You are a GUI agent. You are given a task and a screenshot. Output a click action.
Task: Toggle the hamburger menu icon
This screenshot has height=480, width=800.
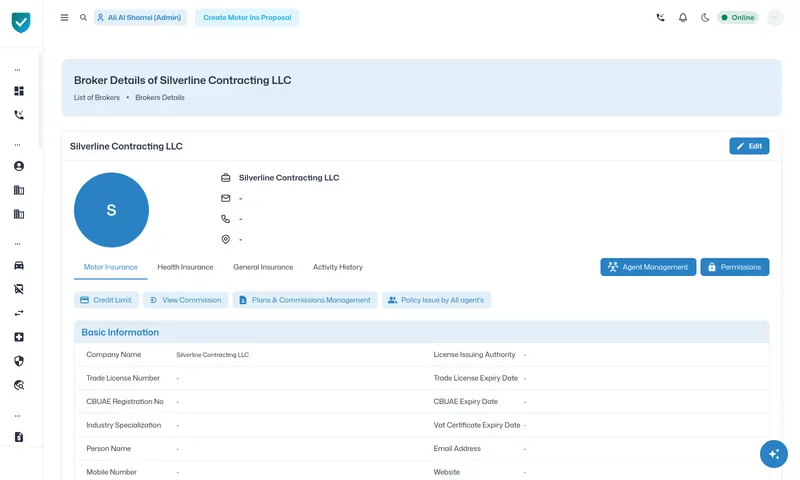tap(64, 17)
